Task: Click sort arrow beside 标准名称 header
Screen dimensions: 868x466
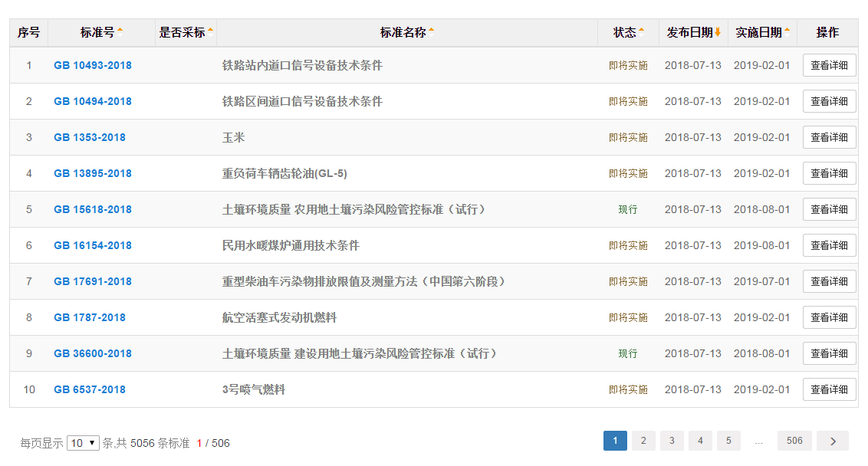Action: point(431,32)
